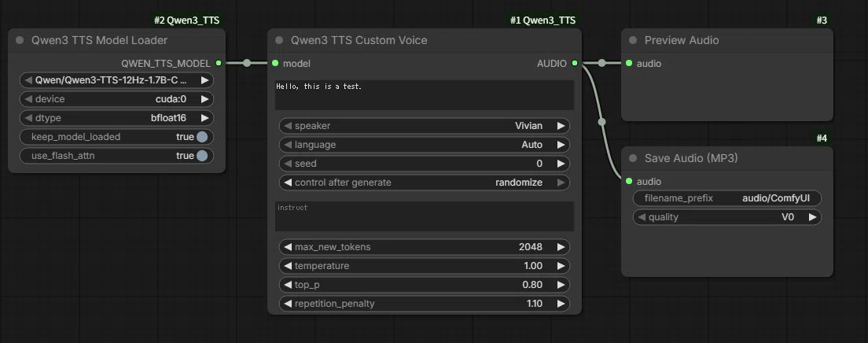Screen dimensions: 868x343
Task: Toggle use_flash_attn switch
Action: tap(116, 156)
